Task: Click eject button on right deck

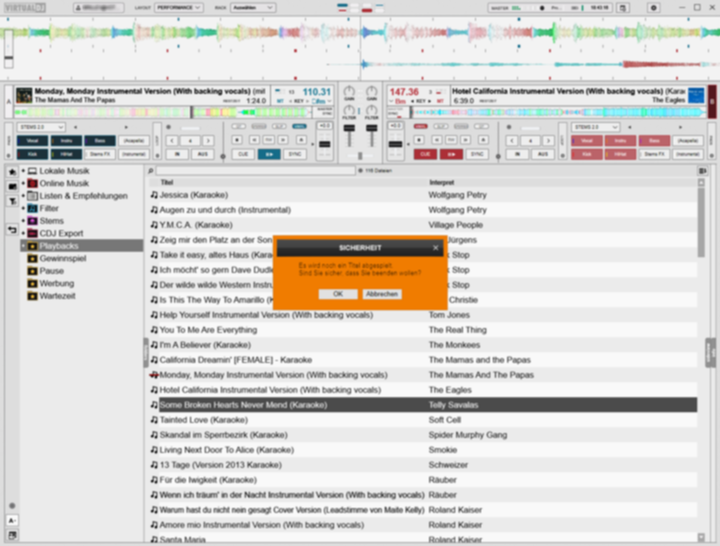Action: pos(483,140)
